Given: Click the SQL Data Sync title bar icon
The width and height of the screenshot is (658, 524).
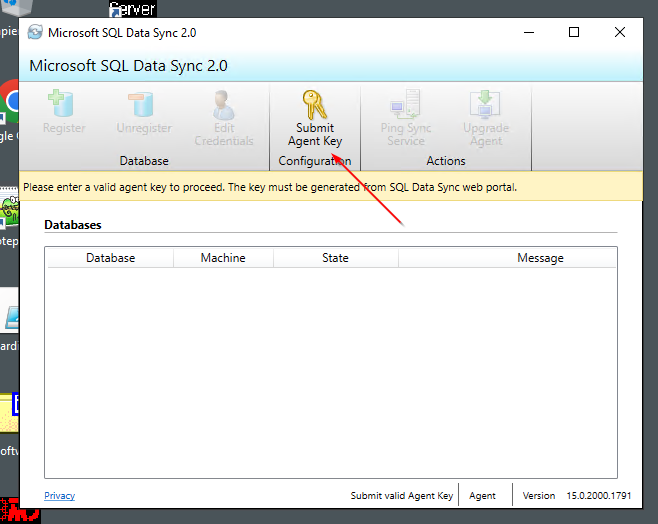Looking at the screenshot, I should click(35, 32).
